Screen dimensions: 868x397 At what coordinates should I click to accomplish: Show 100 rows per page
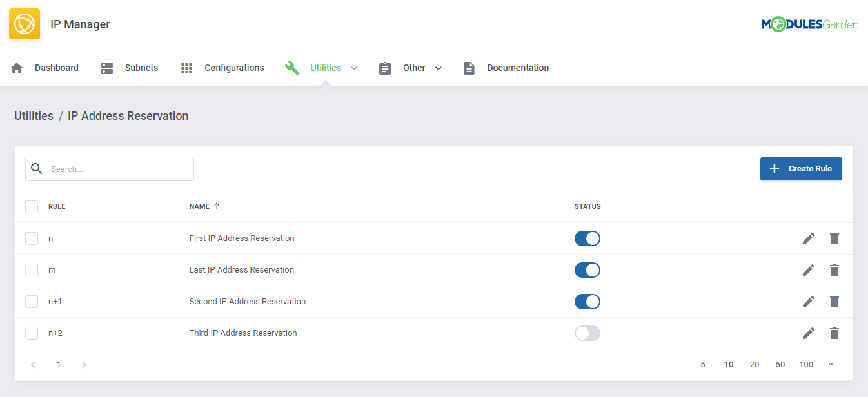(806, 364)
